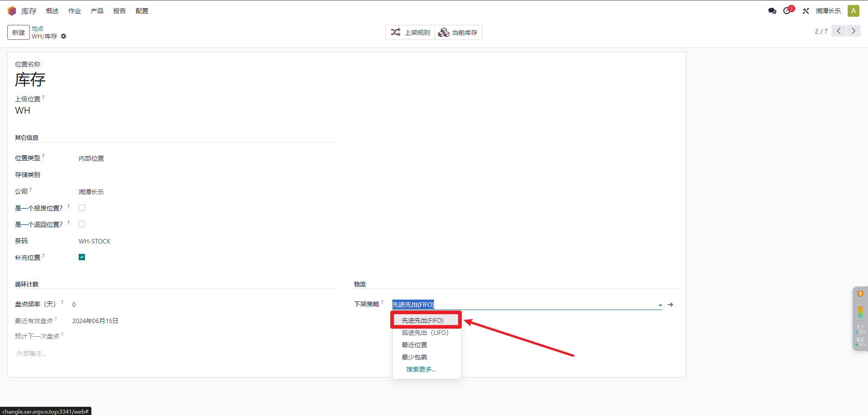Uncheck the 补充位置 checkbox
This screenshot has height=415, width=868.
(82, 257)
